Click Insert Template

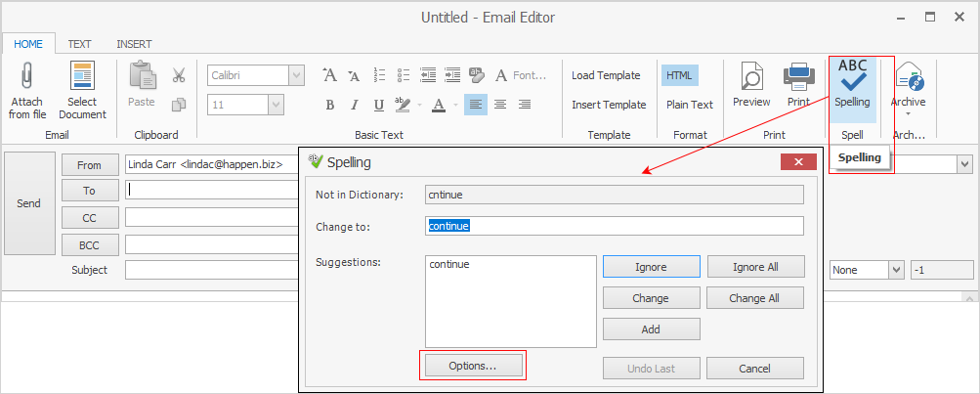tap(609, 105)
